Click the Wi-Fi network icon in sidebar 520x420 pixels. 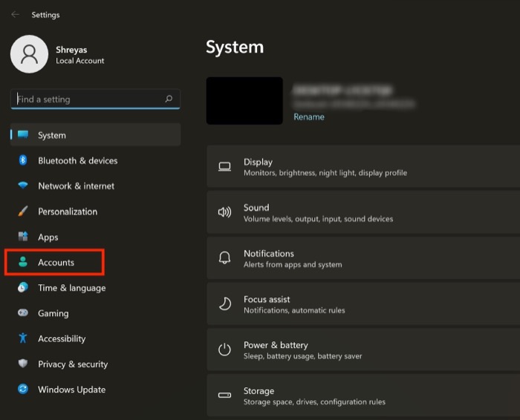23,186
